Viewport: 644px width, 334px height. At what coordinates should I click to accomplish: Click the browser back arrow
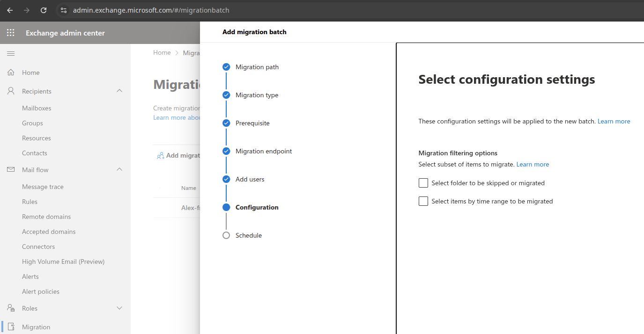pyautogui.click(x=10, y=10)
